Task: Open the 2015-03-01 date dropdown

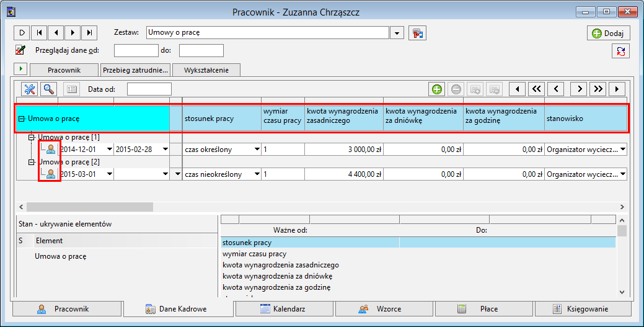Action: 110,174
